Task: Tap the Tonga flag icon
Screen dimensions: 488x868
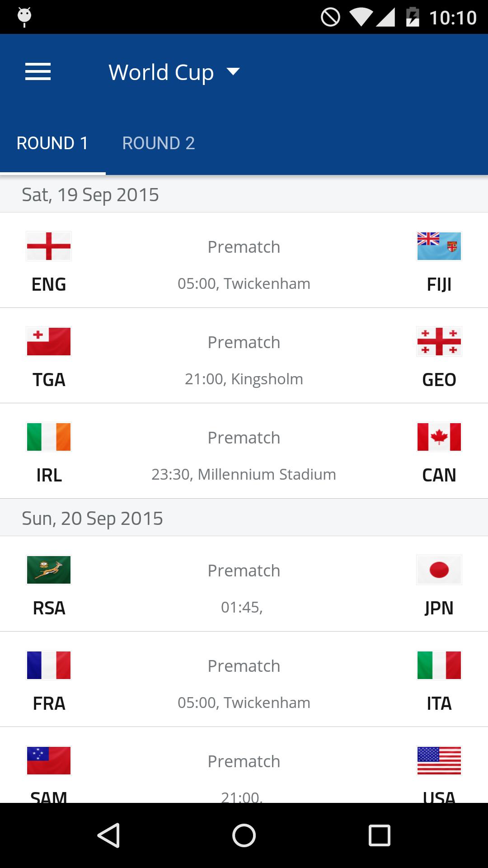Action: tap(49, 342)
